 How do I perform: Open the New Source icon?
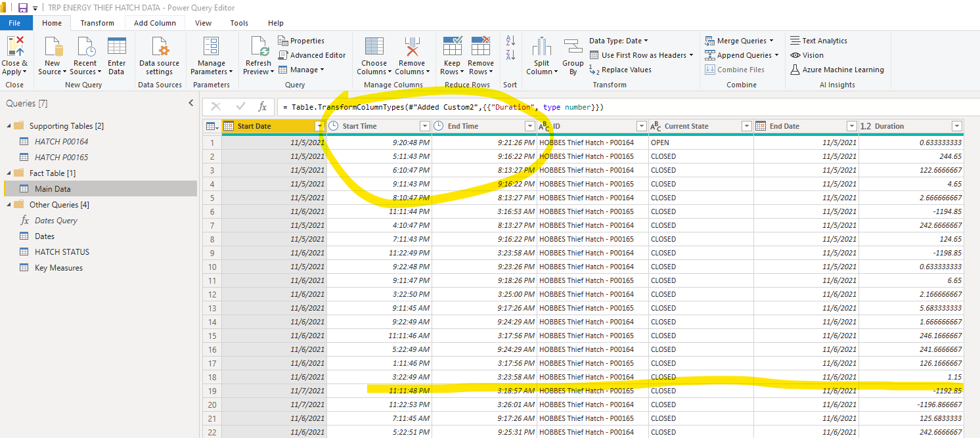53,47
